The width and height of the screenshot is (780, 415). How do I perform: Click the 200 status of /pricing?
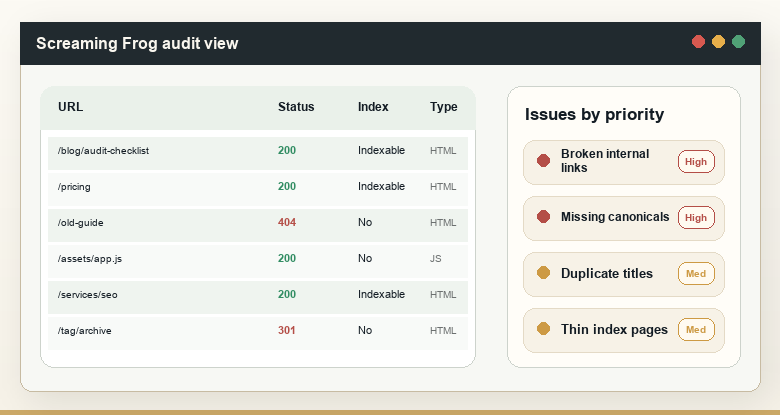tap(287, 186)
